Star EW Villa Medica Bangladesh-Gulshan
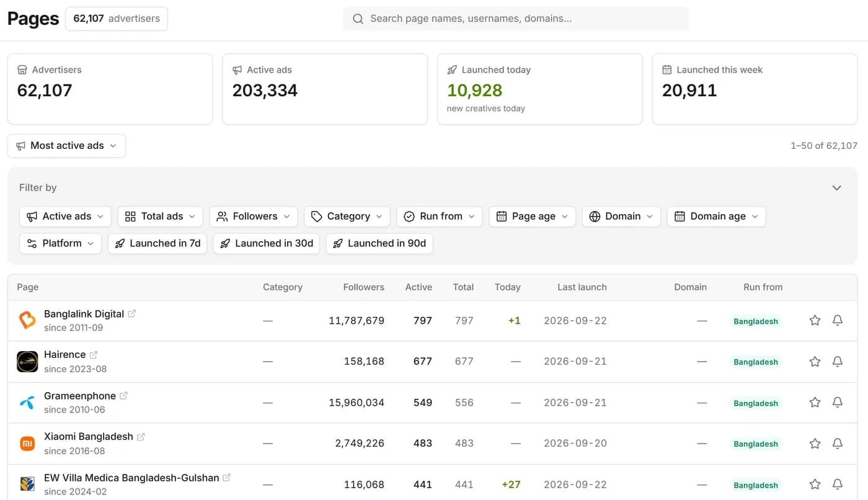This screenshot has height=500, width=868. point(815,484)
